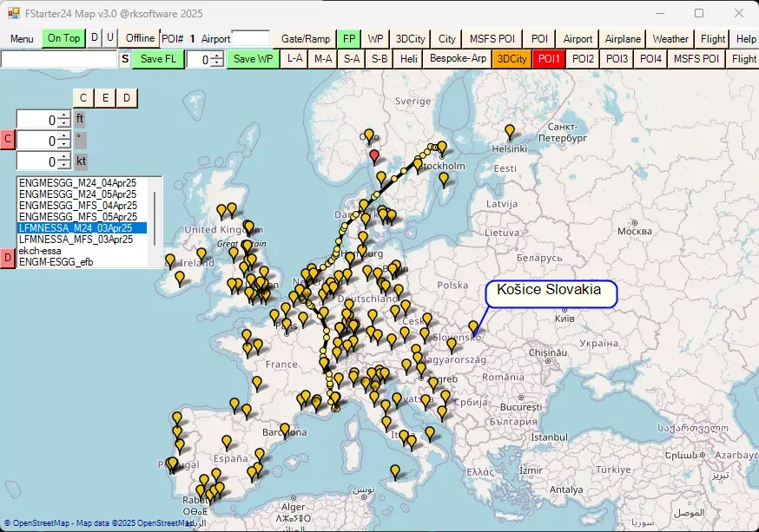Click the FStarter24 app icon in title bar
Screen dimensions: 759x532
pyautogui.click(x=13, y=13)
